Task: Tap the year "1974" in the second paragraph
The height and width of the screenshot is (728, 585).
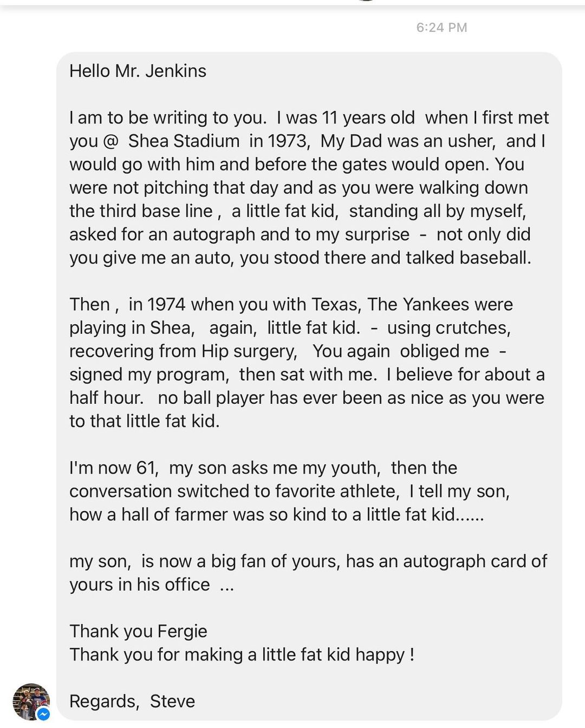Action: (x=166, y=304)
